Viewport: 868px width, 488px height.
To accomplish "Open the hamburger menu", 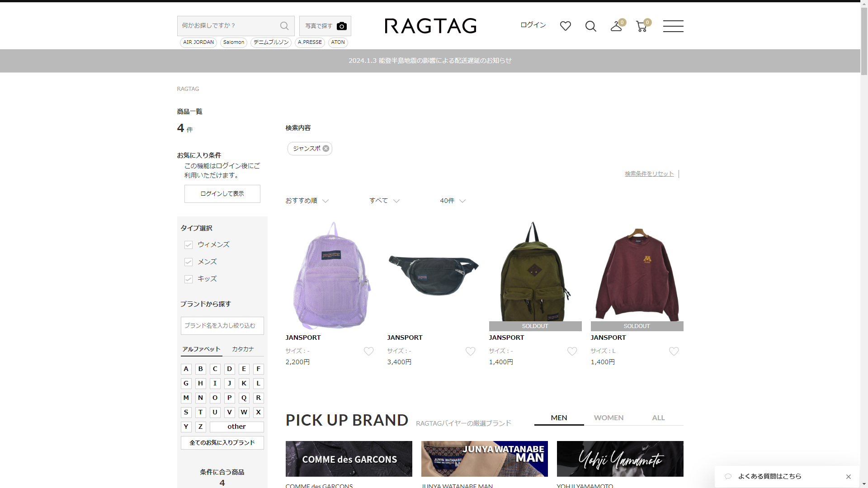I will pos(673,26).
